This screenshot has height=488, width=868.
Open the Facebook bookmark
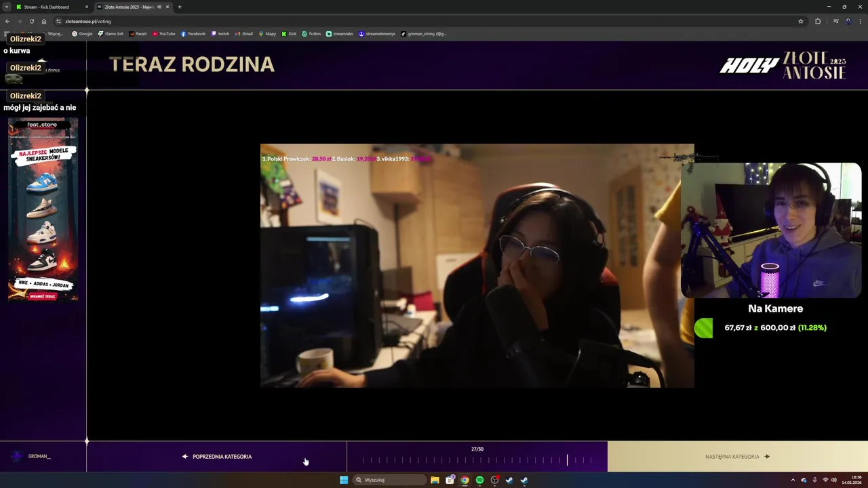coord(193,33)
